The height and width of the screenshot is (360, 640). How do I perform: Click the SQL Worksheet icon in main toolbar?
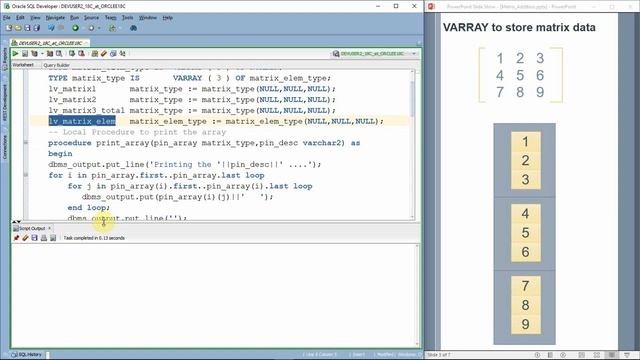[x=112, y=28]
